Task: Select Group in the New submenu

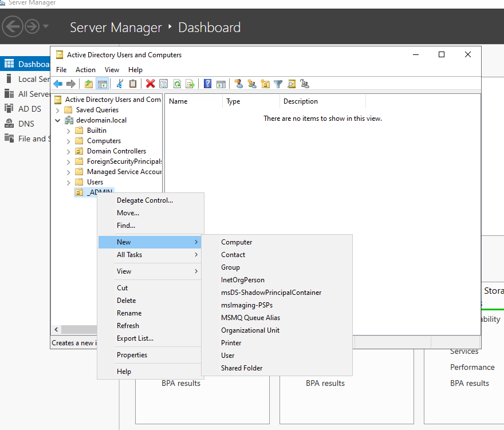Action: [x=277, y=267]
